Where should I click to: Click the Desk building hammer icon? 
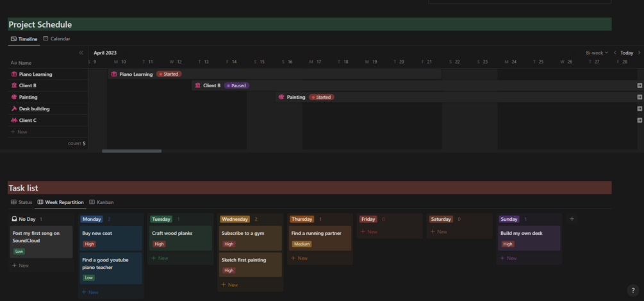click(14, 108)
